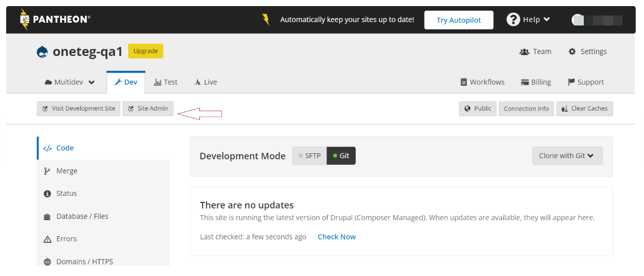Open Workflows list
The height and width of the screenshot is (276, 644).
click(482, 82)
